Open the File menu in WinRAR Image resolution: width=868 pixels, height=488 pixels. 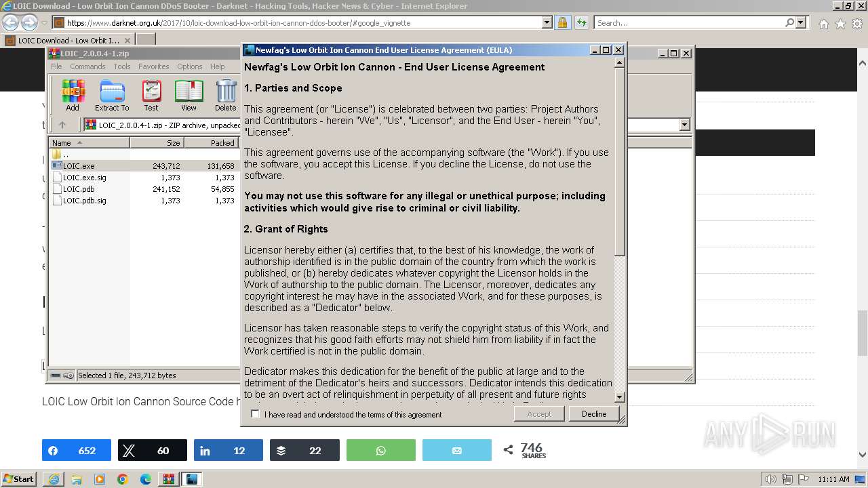tap(56, 66)
